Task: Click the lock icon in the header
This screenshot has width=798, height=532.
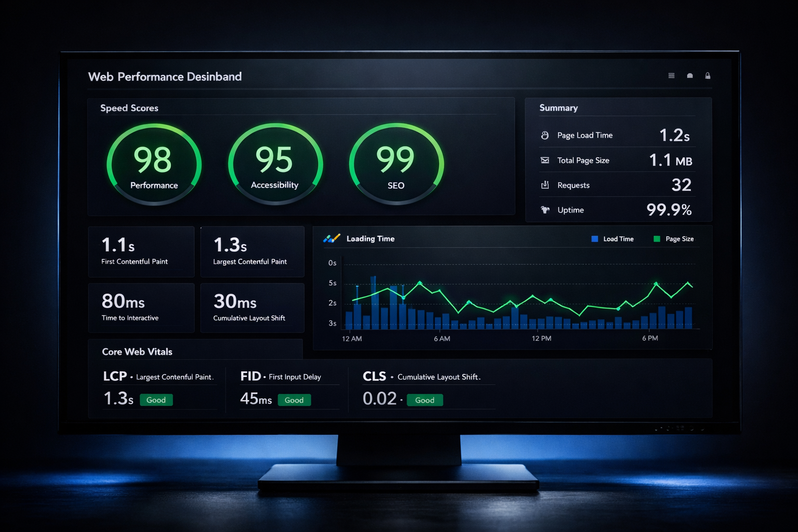Action: (x=708, y=75)
